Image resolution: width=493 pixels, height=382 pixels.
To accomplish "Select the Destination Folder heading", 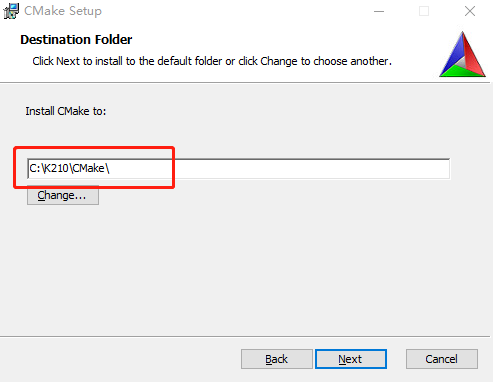I will [x=76, y=40].
